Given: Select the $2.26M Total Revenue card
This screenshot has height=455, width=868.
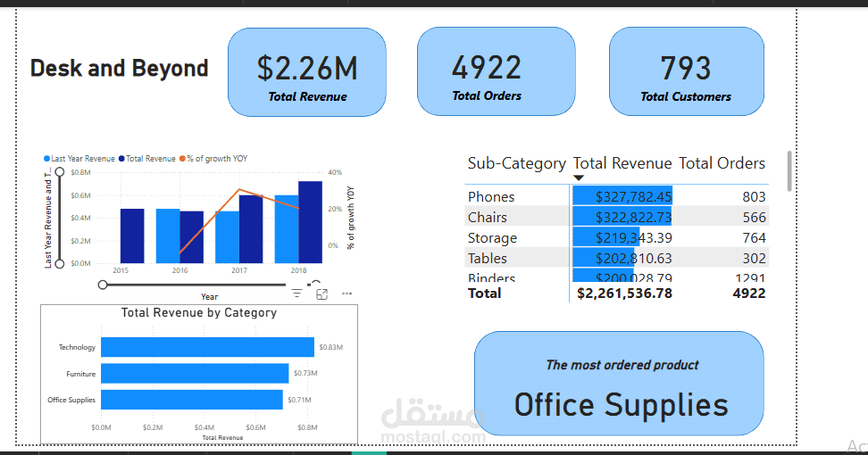Looking at the screenshot, I should (307, 72).
